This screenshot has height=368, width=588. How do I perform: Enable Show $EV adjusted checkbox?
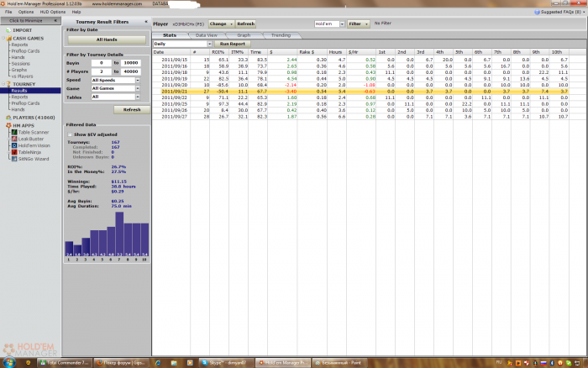pos(70,134)
